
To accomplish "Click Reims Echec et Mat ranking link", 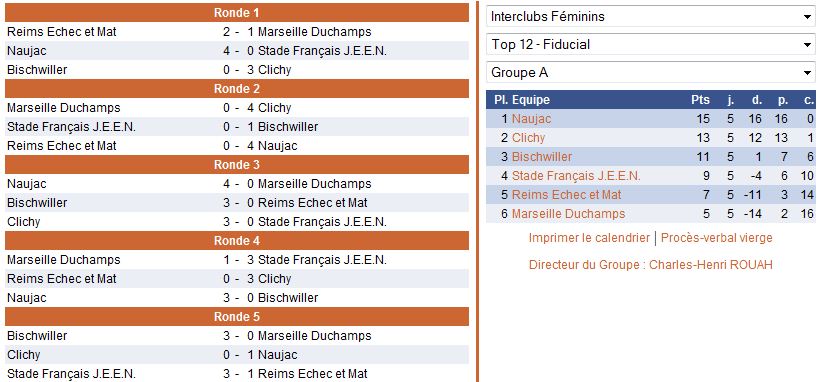I will [566, 195].
